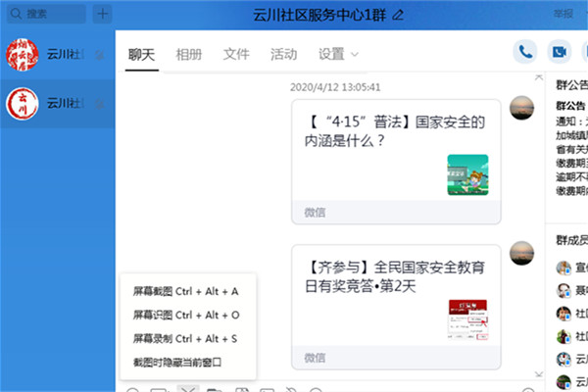Start a voice call in the group
This screenshot has width=588, height=392.
point(527,53)
